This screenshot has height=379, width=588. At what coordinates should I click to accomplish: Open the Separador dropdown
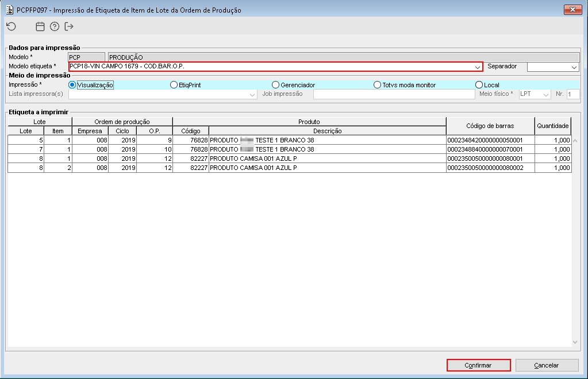pyautogui.click(x=574, y=67)
